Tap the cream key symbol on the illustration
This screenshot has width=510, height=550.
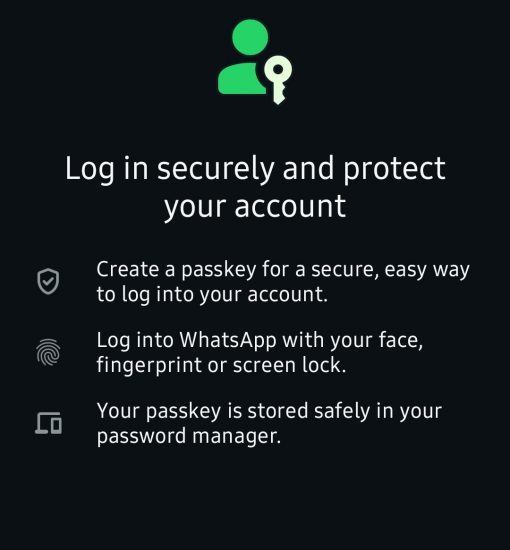[278, 80]
